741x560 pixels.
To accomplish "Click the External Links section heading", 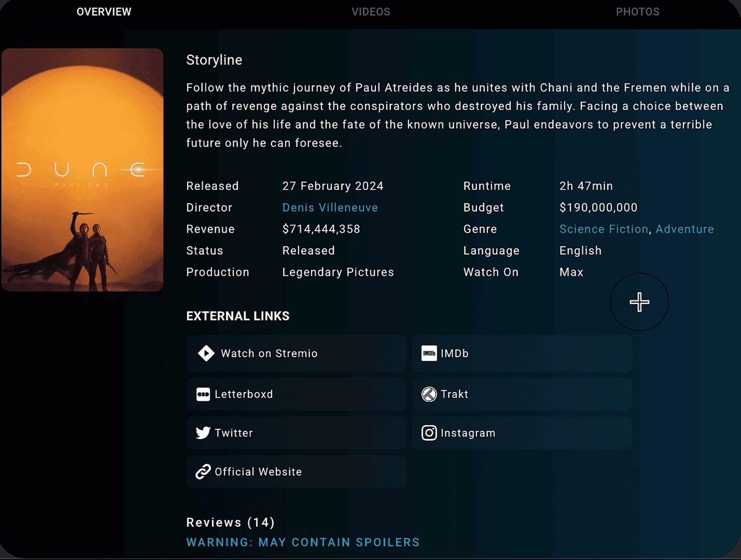I will 237,316.
